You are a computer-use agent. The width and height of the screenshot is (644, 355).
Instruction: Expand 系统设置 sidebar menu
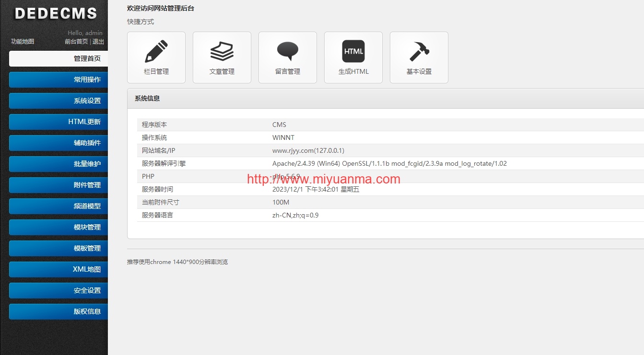coord(59,101)
